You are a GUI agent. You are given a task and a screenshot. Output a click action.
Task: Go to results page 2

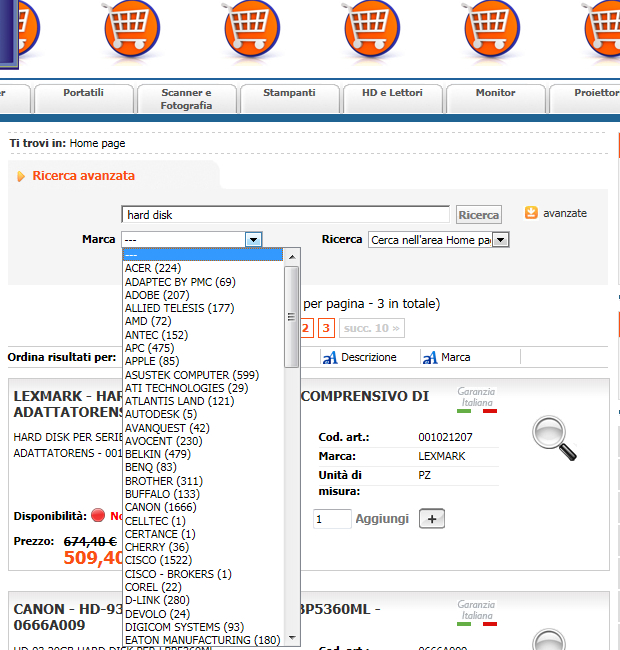click(305, 328)
